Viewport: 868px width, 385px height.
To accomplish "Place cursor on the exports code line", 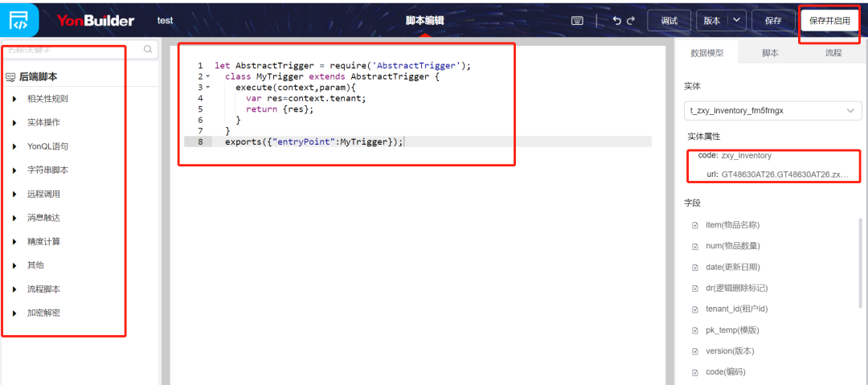I will 314,141.
